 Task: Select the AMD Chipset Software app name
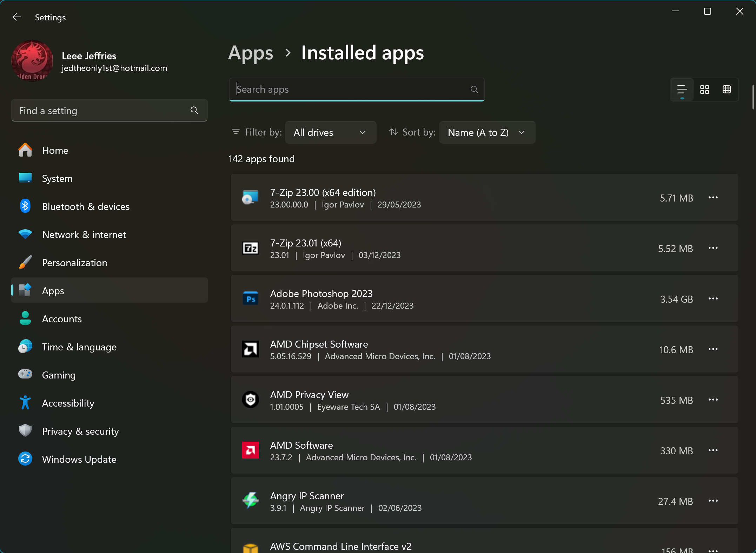(319, 344)
